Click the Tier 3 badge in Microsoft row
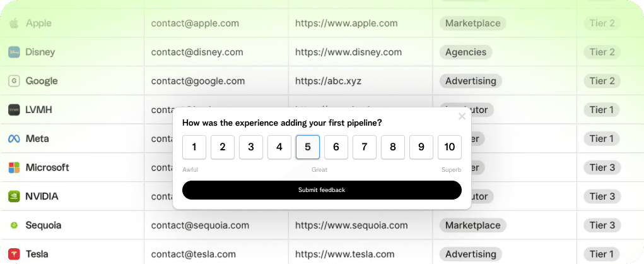The width and height of the screenshot is (644, 264). [602, 167]
